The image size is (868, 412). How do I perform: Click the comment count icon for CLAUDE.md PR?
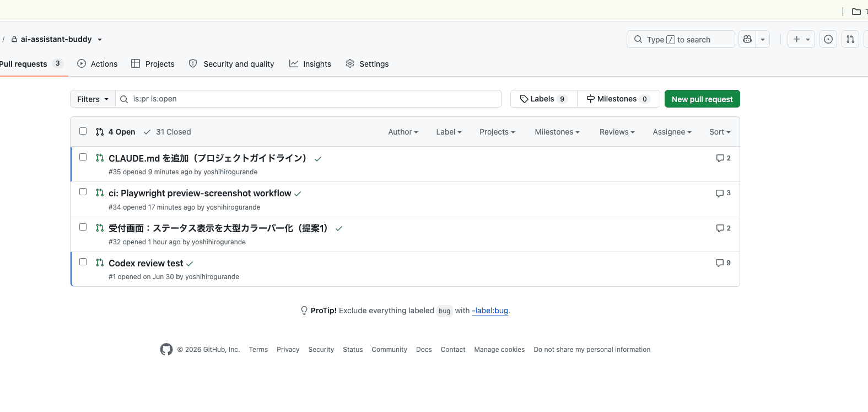click(x=723, y=158)
